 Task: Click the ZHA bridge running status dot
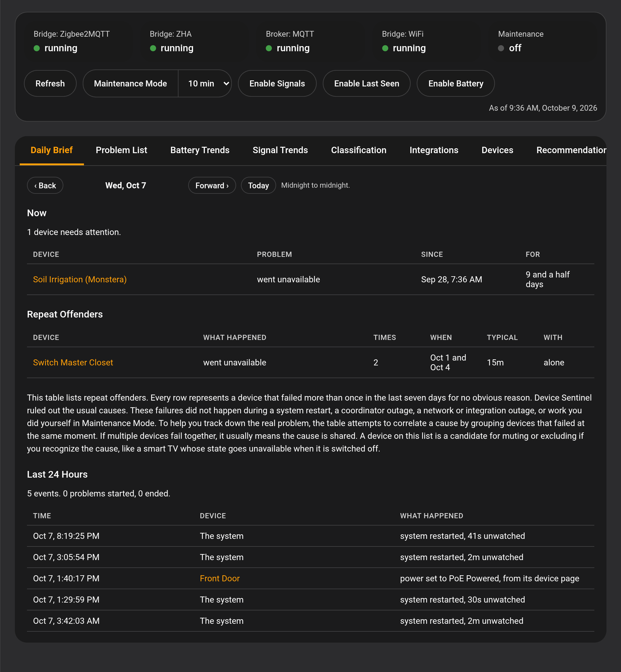point(153,49)
